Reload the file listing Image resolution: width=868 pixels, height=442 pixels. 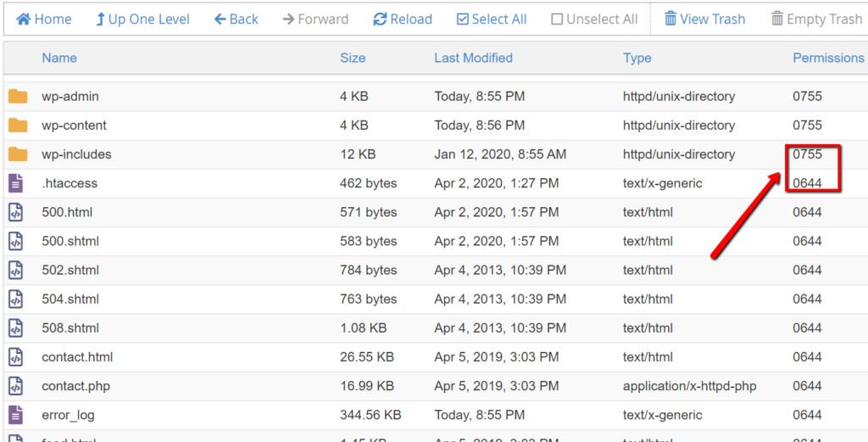[x=403, y=20]
